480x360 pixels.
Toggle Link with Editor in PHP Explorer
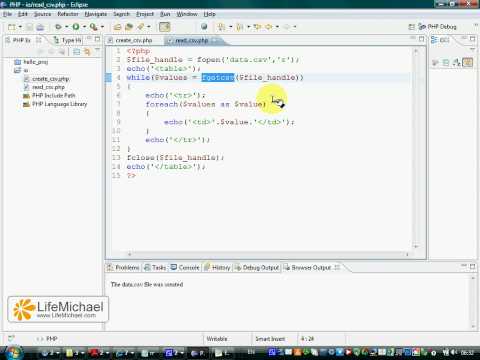[87, 52]
